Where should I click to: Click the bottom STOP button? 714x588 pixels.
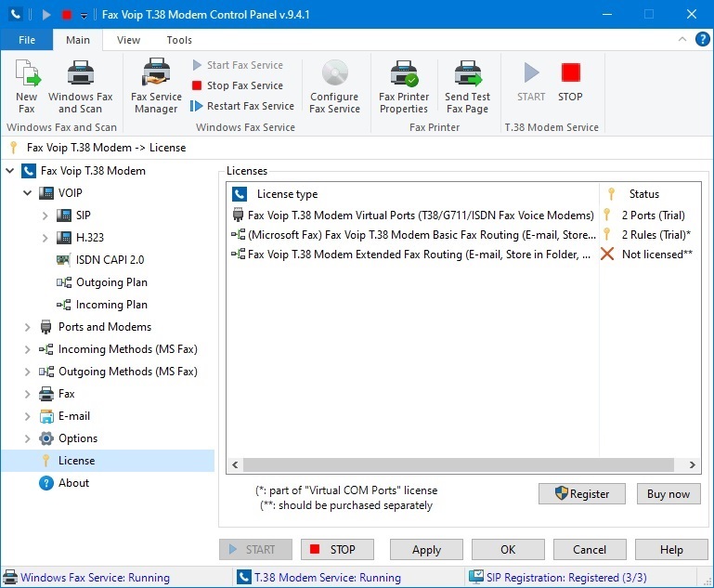tap(337, 550)
